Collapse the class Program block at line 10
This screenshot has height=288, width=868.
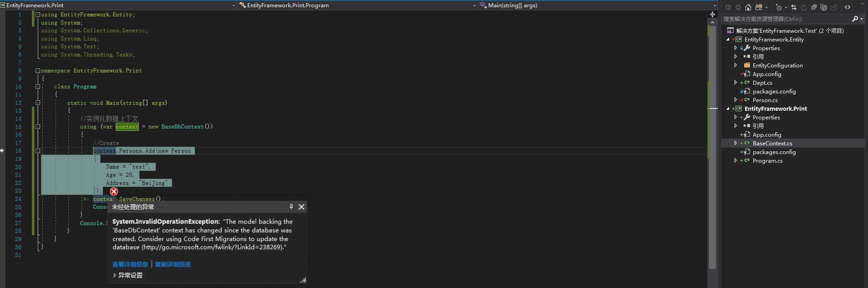click(x=38, y=87)
